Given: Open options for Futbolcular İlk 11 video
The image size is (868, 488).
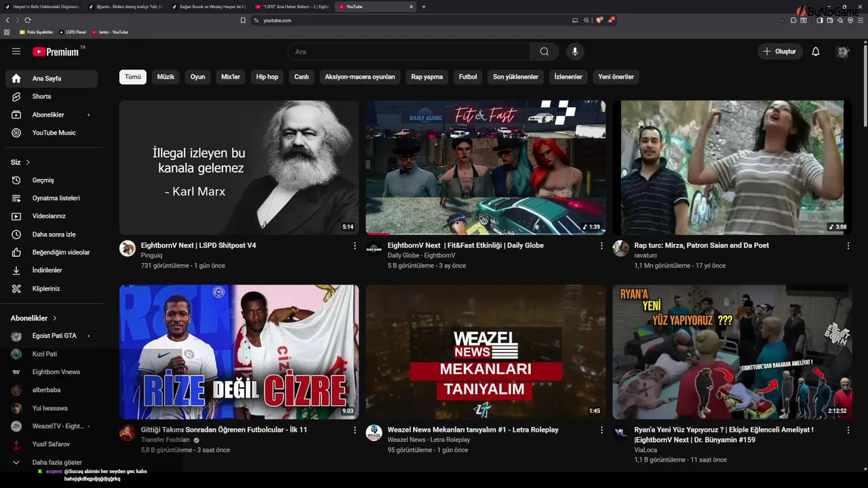Looking at the screenshot, I should (x=355, y=430).
